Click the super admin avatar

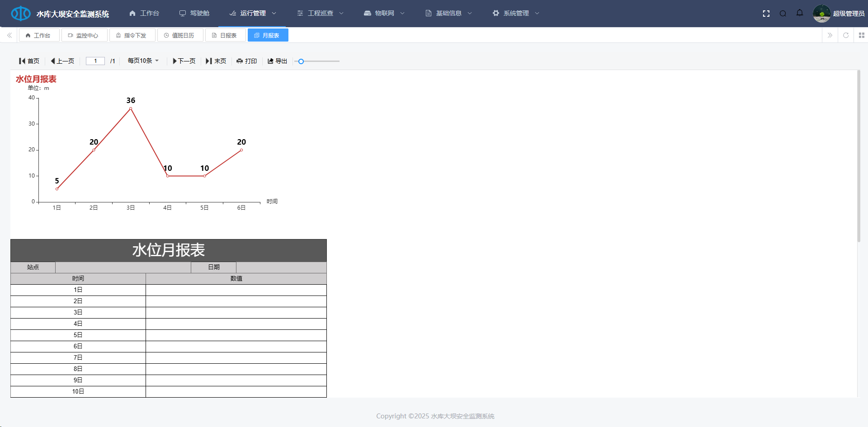point(822,14)
